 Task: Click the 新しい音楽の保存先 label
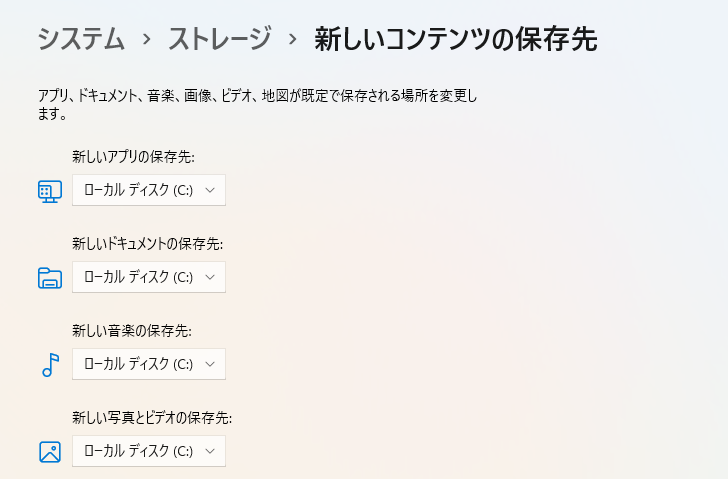pos(131,331)
